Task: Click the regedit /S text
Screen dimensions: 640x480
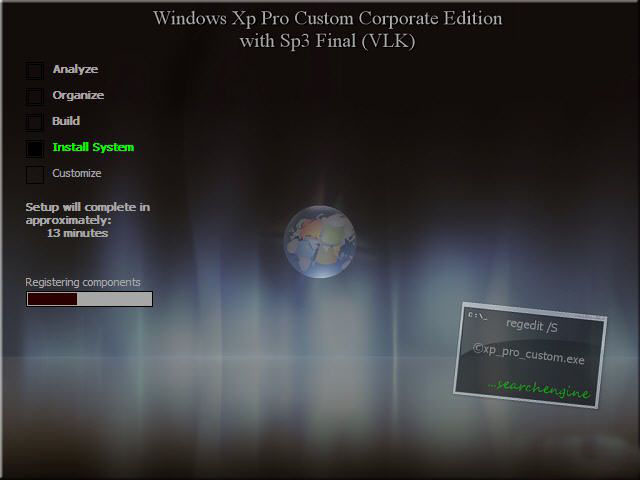Action: [531, 326]
